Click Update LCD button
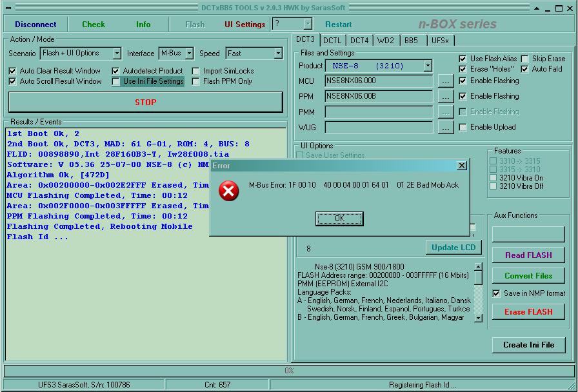This screenshot has width=578, height=392. pos(453,247)
